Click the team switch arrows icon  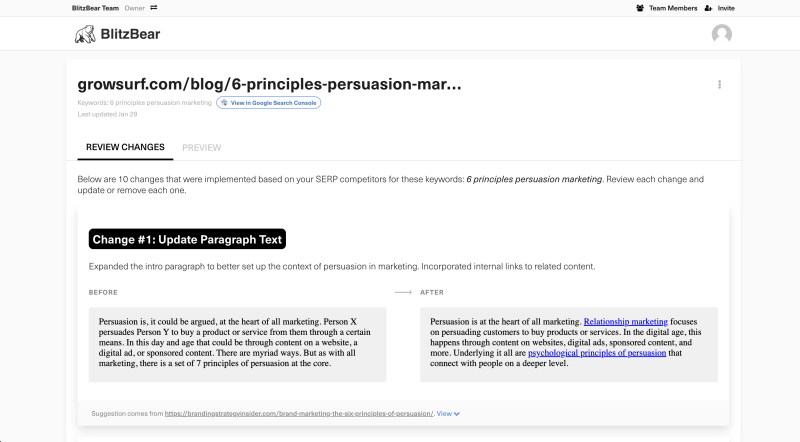(x=154, y=8)
